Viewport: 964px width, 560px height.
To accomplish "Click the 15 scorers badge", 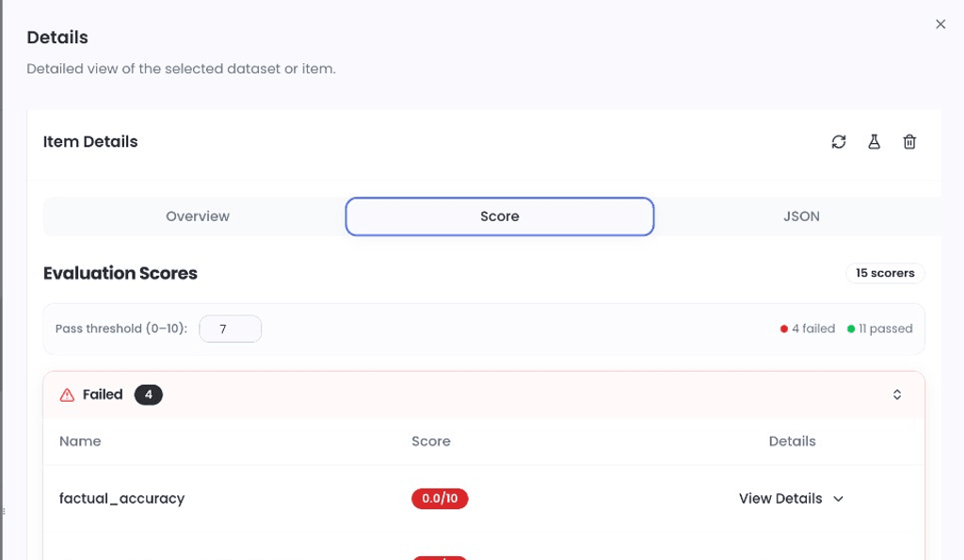I will coord(885,273).
